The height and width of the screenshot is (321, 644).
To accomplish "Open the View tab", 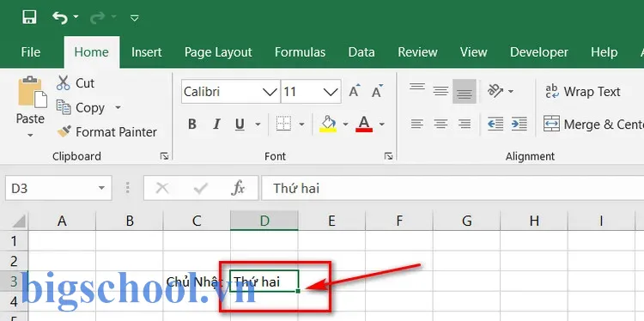I will point(473,52).
